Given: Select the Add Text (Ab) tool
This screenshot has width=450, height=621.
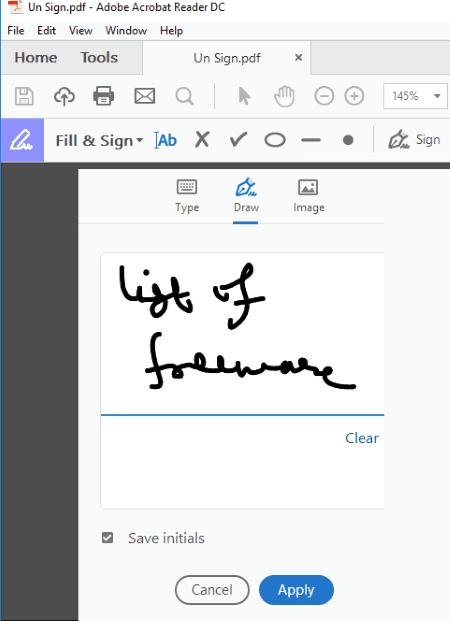Looking at the screenshot, I should pyautogui.click(x=166, y=140).
